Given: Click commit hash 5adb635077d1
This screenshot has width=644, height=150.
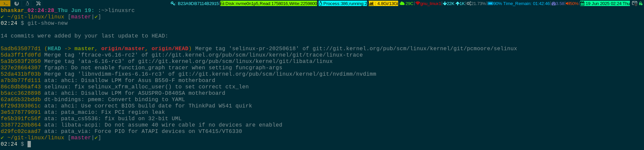Looking at the screenshot, I should point(21,49).
